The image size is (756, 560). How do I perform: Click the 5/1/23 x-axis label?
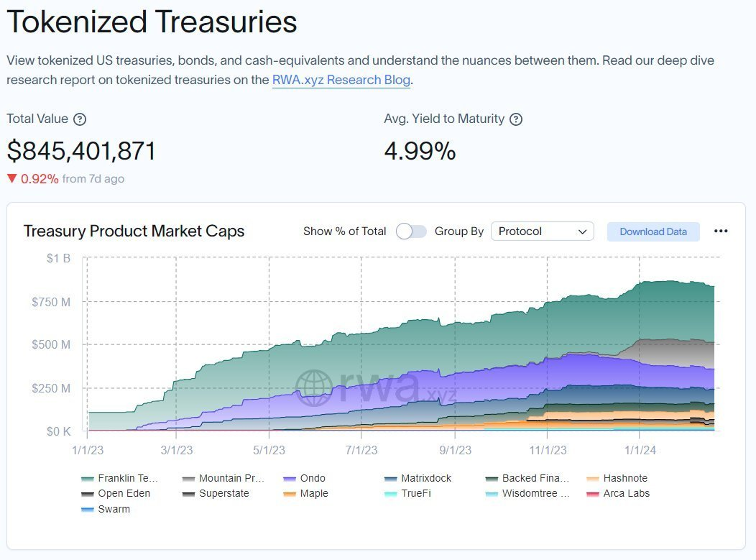(x=269, y=450)
